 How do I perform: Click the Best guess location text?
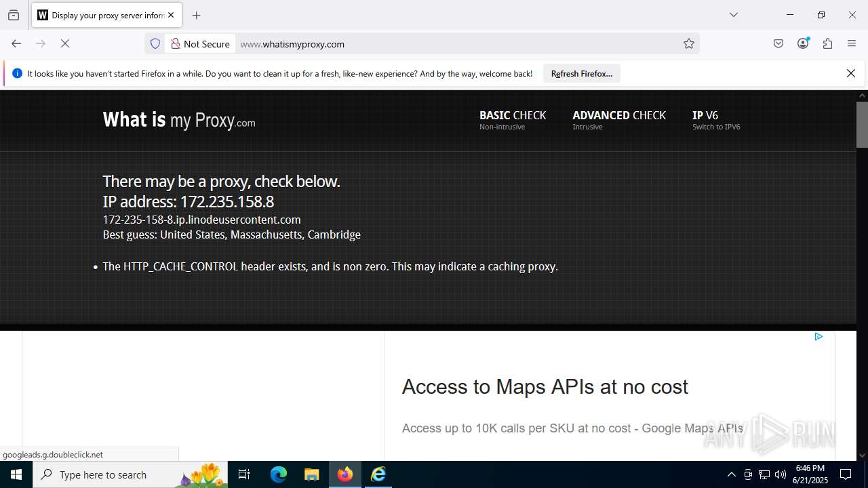tap(232, 235)
